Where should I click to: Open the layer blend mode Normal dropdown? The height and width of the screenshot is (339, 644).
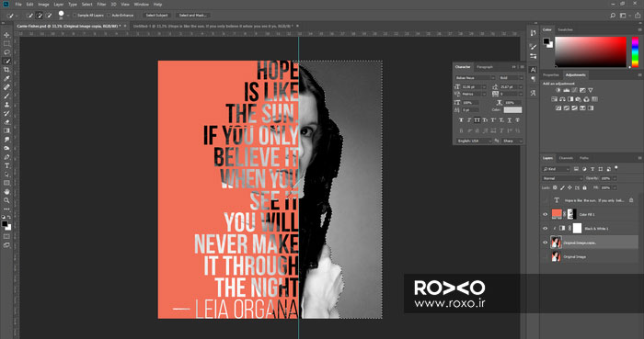562,178
